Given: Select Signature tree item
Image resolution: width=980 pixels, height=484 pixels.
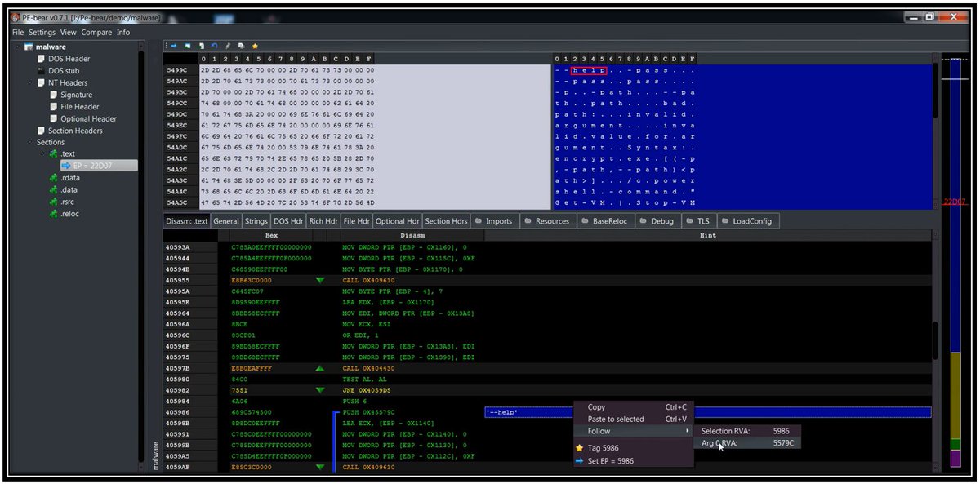Looking at the screenshot, I should coord(76,95).
